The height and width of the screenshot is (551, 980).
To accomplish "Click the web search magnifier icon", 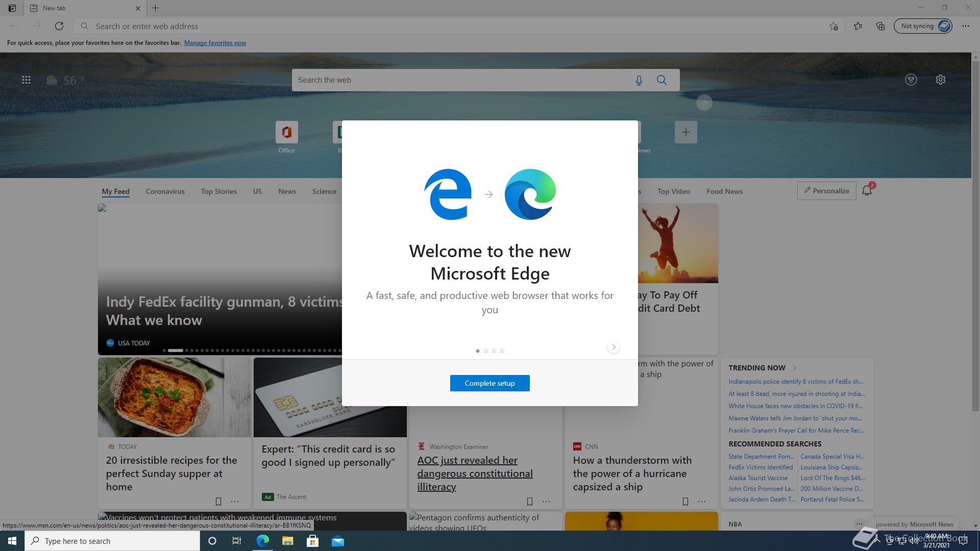I will click(x=662, y=80).
